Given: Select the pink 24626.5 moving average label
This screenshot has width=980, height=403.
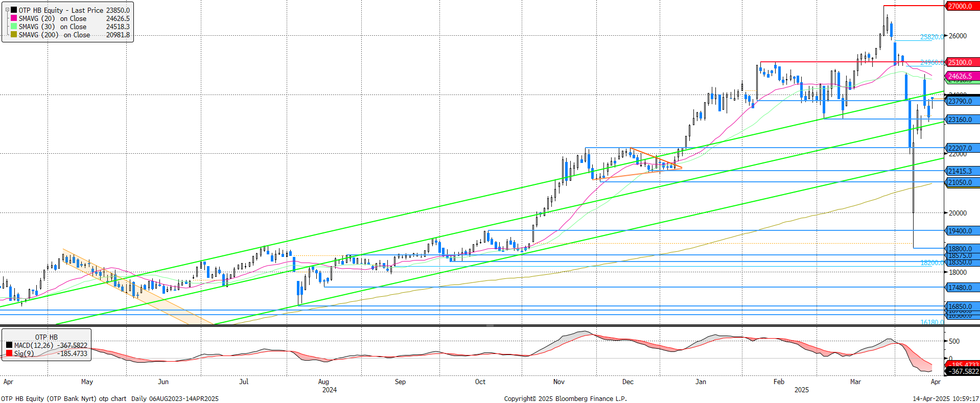Looking at the screenshot, I should tap(960, 76).
